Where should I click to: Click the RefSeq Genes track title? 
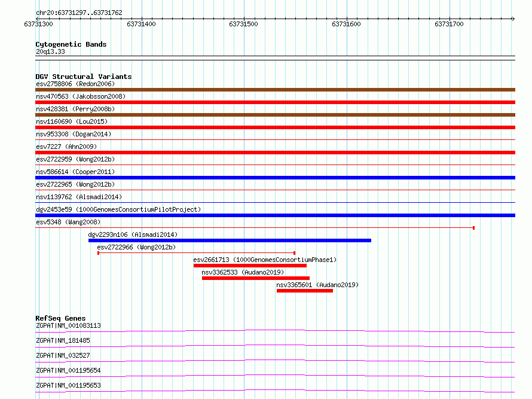pyautogui.click(x=61, y=318)
